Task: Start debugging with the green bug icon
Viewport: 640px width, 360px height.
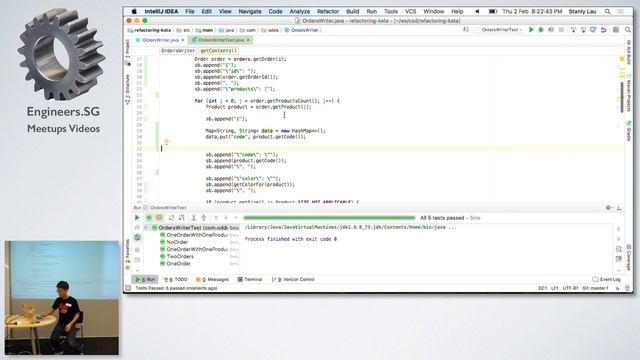Action: point(541,30)
